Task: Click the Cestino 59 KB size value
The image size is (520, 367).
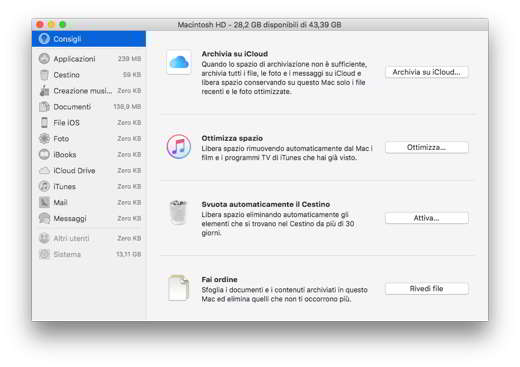Action: (132, 75)
